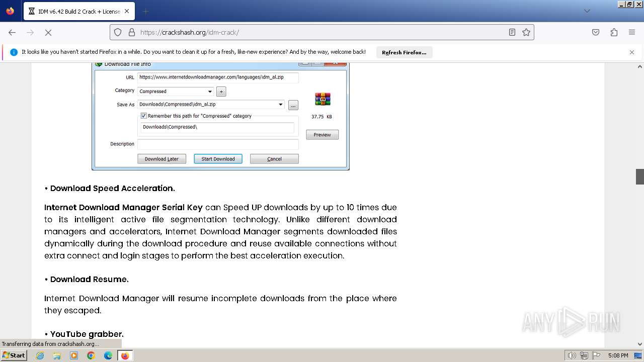Click the network tray icon
The image size is (644, 362).
(x=584, y=355)
